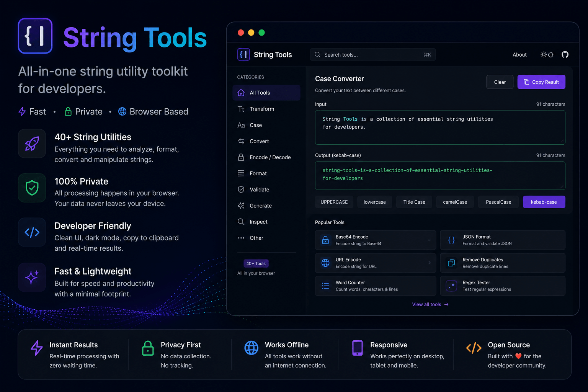Click the Case 'Aa' icon
Screen dimensions: 588x392
click(241, 125)
